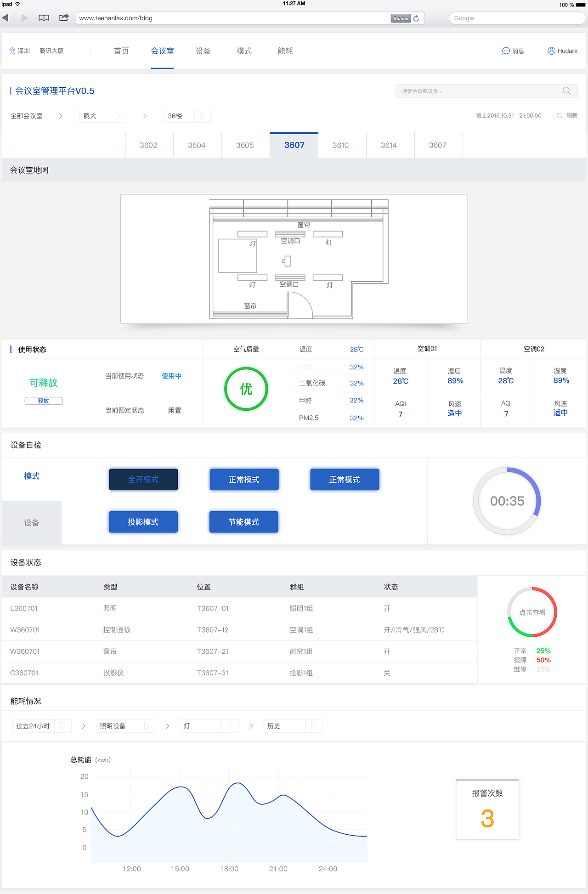Screen dimensions: 588x894
Task: Click the 00:35 circular timer progress ring
Action: 507,501
